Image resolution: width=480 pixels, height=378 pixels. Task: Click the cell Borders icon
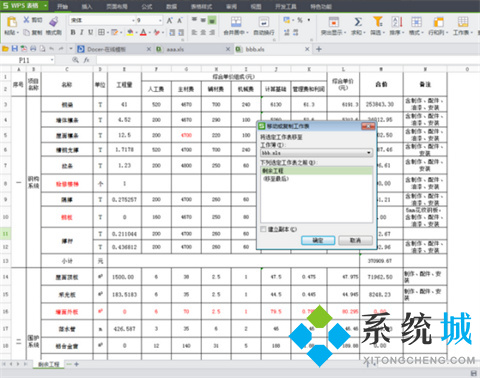pyautogui.click(x=101, y=32)
